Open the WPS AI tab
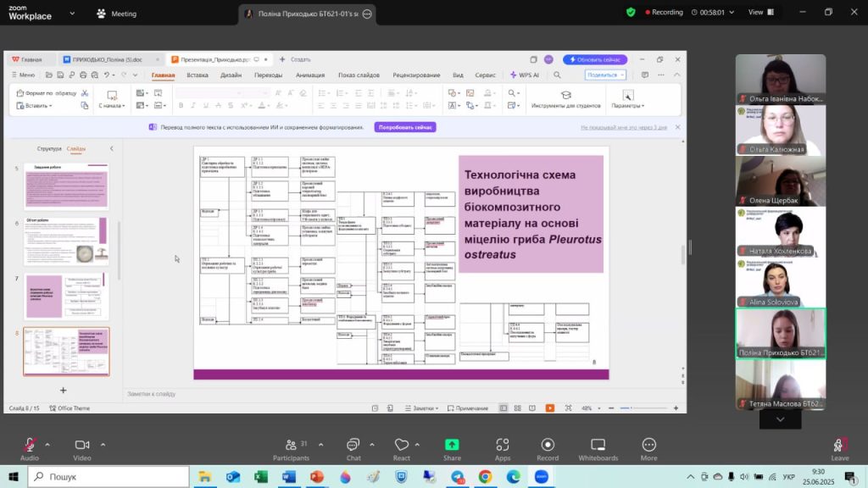This screenshot has height=488, width=868. coord(524,75)
